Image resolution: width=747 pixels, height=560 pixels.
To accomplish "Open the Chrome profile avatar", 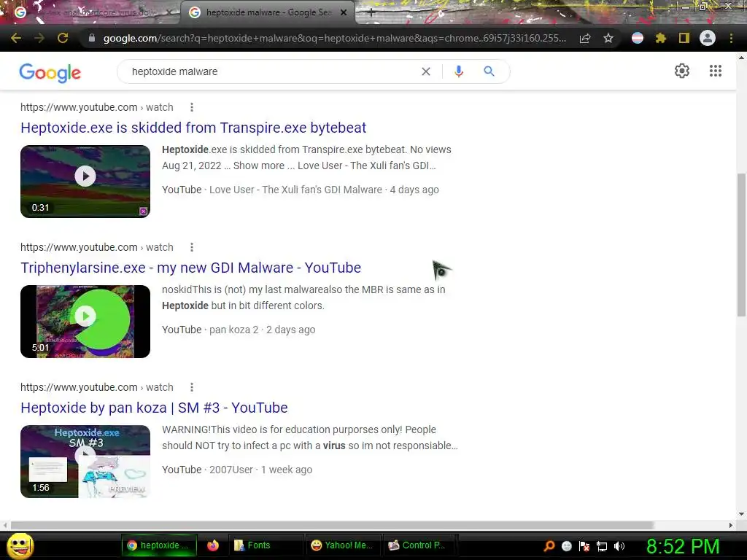I will [708, 38].
